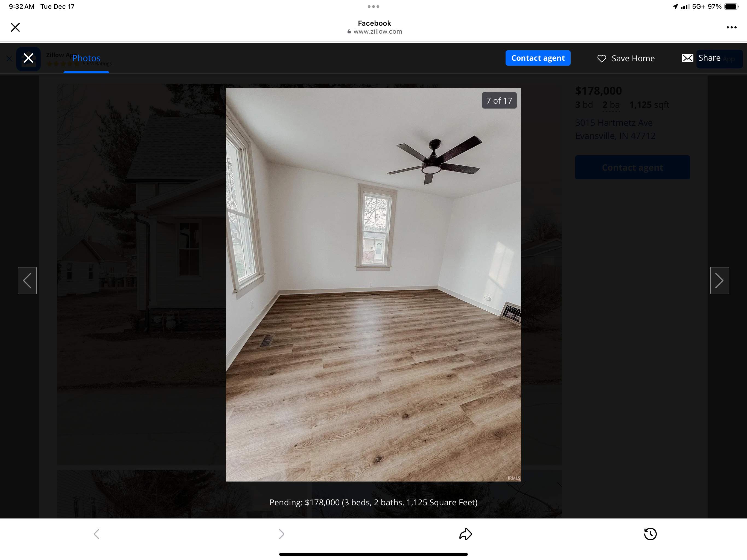Tap the three dots at top center
Viewport: 747px width, 560px height.
[373, 6]
